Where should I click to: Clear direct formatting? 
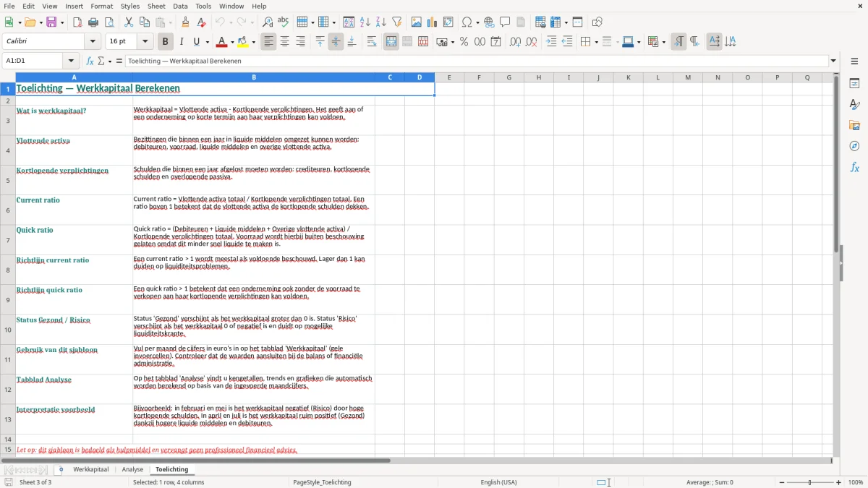tap(201, 22)
